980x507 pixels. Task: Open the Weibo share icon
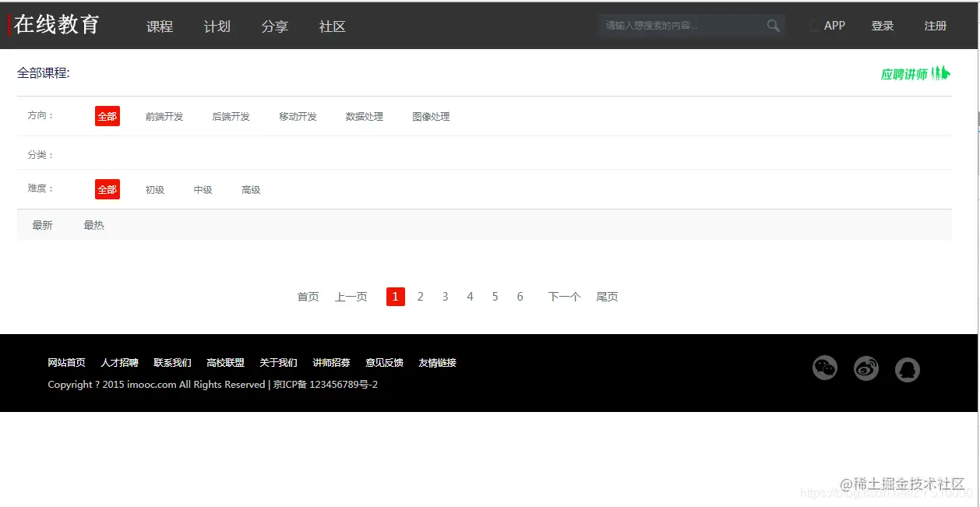(866, 368)
